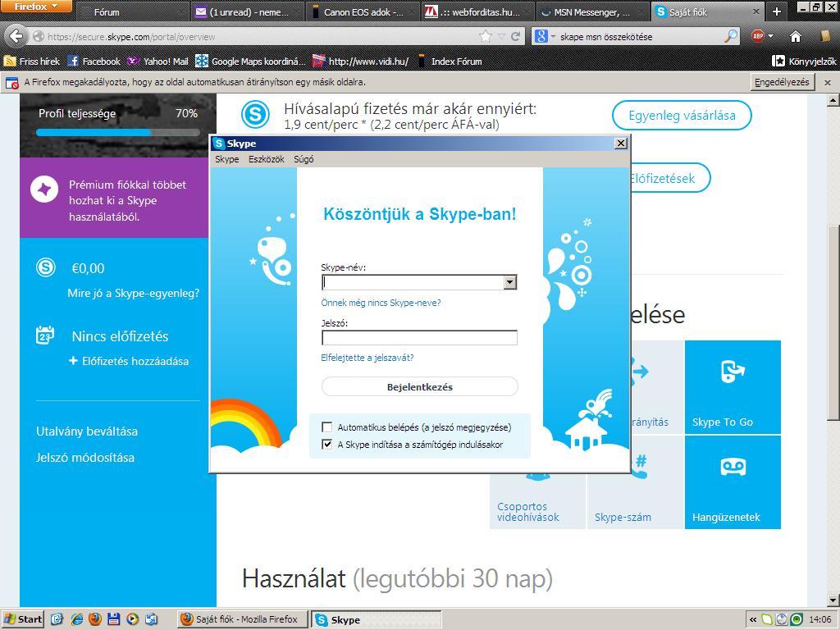Click the search magnifier icon in search box

tap(731, 36)
